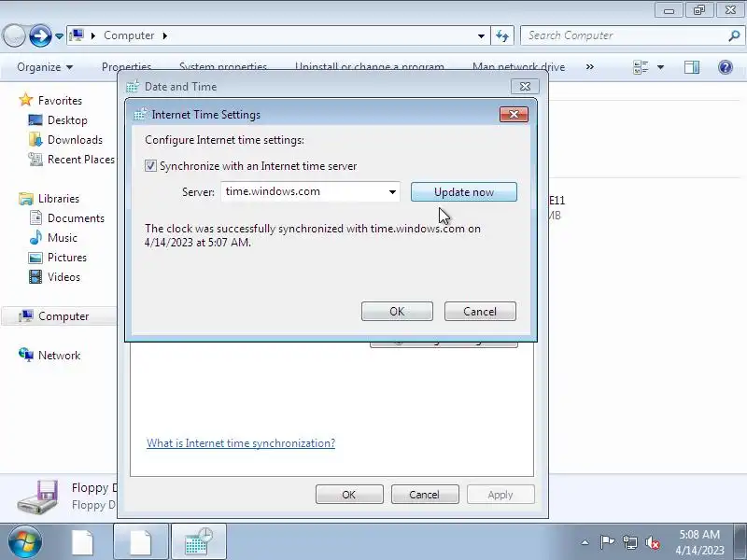Confirm Internet Time Settings with OK
The width and height of the screenshot is (747, 560).
397,312
